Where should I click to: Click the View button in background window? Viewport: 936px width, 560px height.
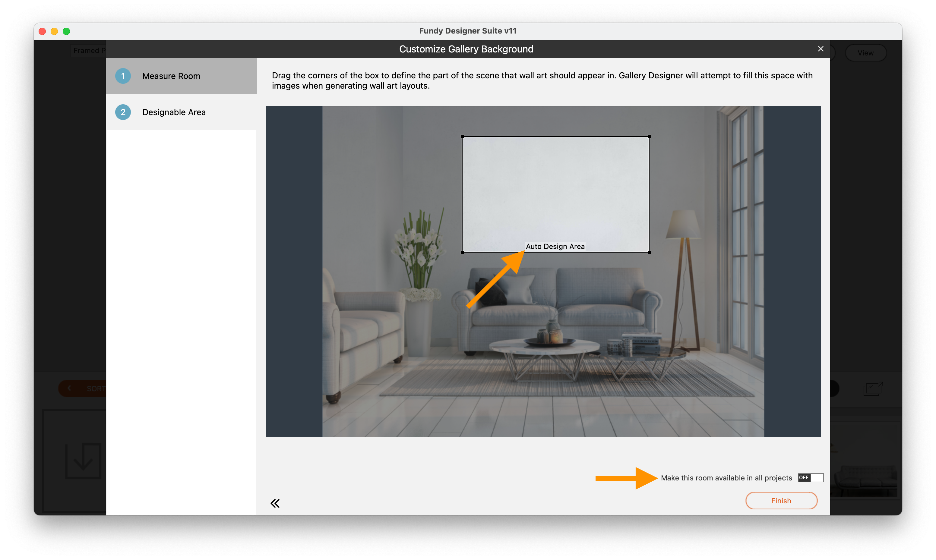click(x=865, y=53)
